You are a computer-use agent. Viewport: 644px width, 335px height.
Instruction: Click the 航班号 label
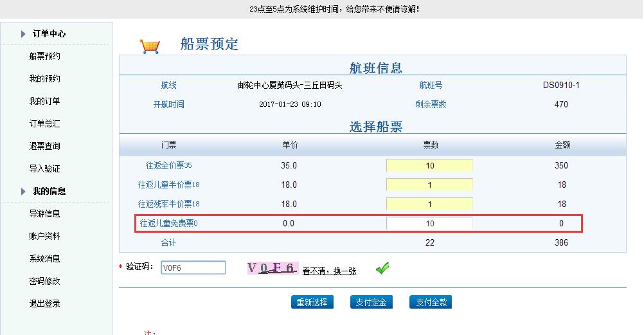tap(431, 85)
